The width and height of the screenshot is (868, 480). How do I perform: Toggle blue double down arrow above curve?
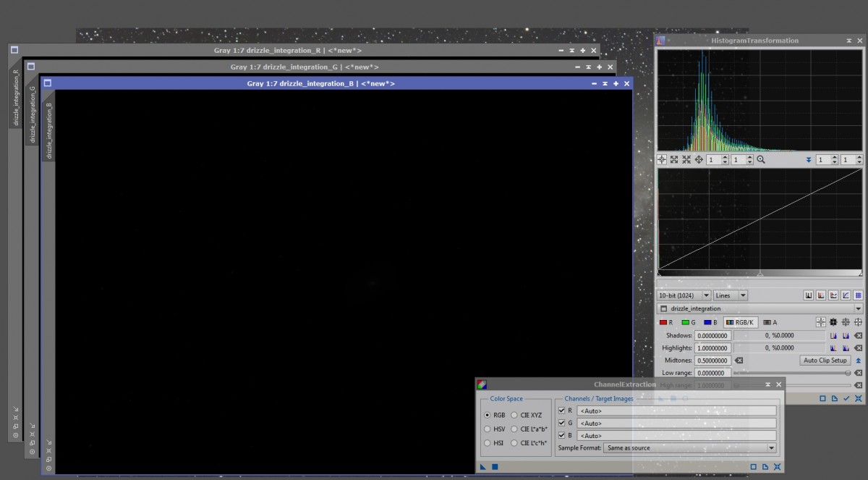pos(809,159)
